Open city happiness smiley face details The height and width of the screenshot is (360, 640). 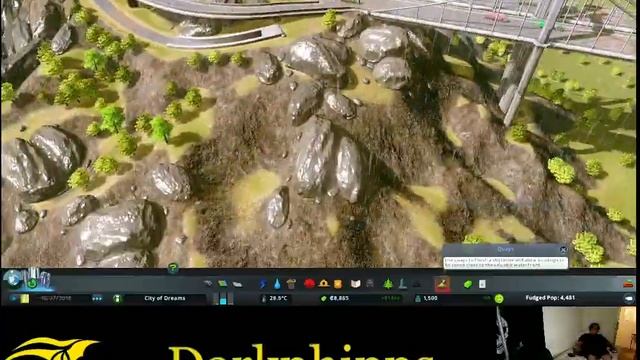[x=499, y=299]
